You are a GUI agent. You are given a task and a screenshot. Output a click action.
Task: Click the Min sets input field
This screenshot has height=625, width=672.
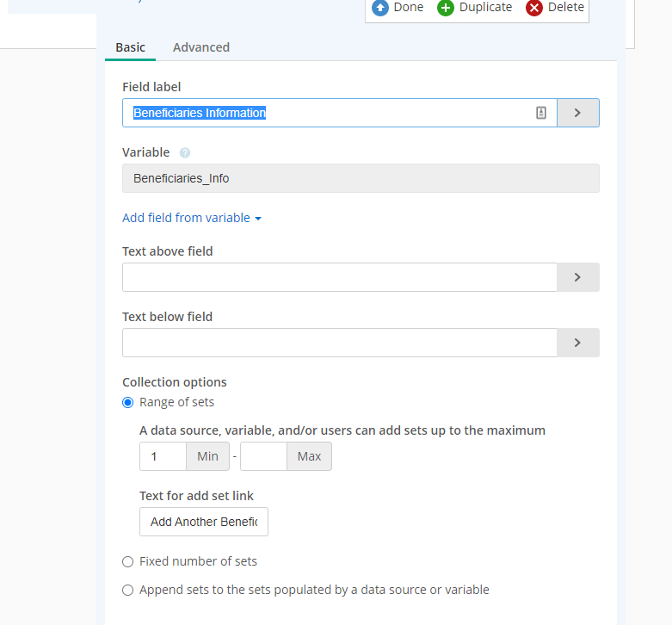click(x=163, y=456)
